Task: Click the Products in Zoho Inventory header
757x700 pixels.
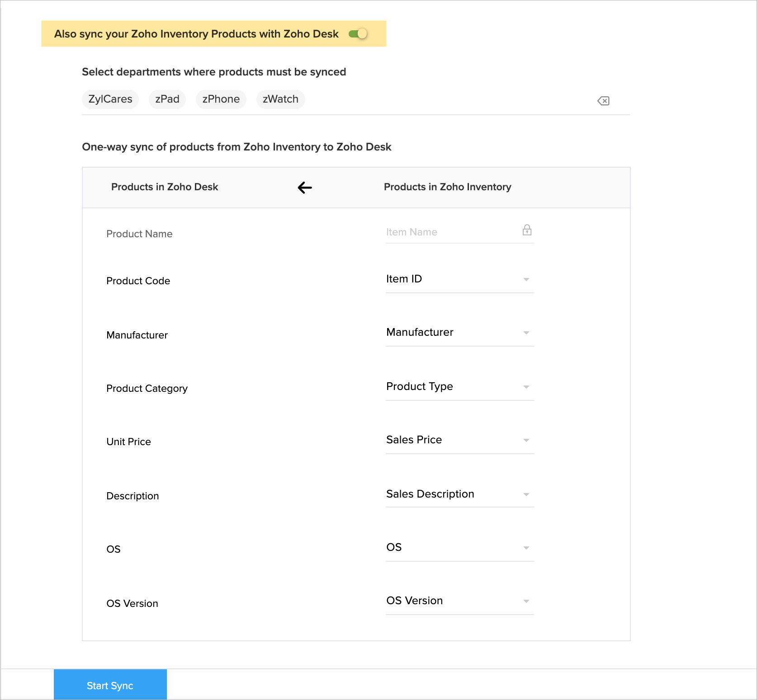Action: coord(447,187)
